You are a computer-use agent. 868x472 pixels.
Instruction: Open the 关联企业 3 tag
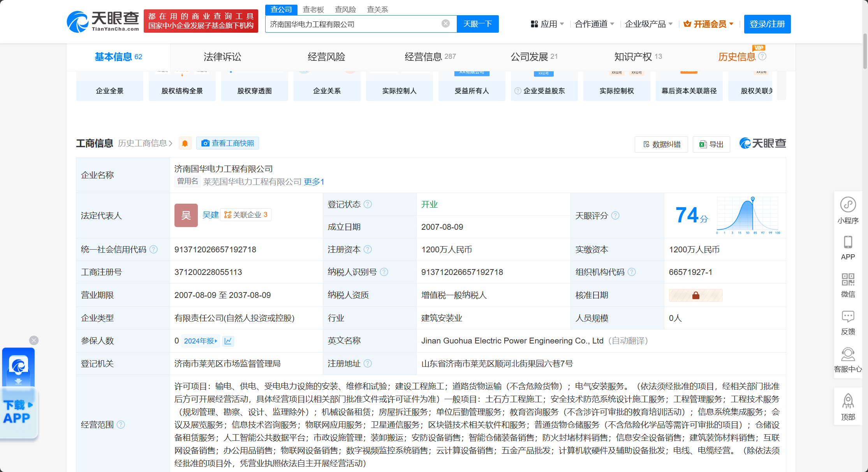click(x=246, y=215)
